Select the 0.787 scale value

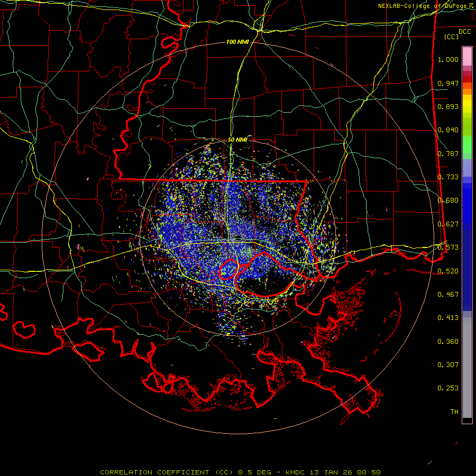click(x=448, y=153)
